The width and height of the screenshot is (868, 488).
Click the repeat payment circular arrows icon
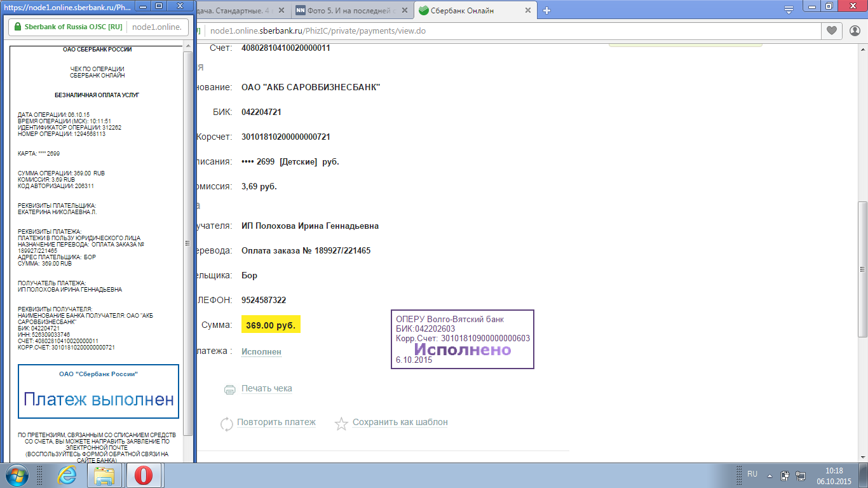(x=226, y=424)
